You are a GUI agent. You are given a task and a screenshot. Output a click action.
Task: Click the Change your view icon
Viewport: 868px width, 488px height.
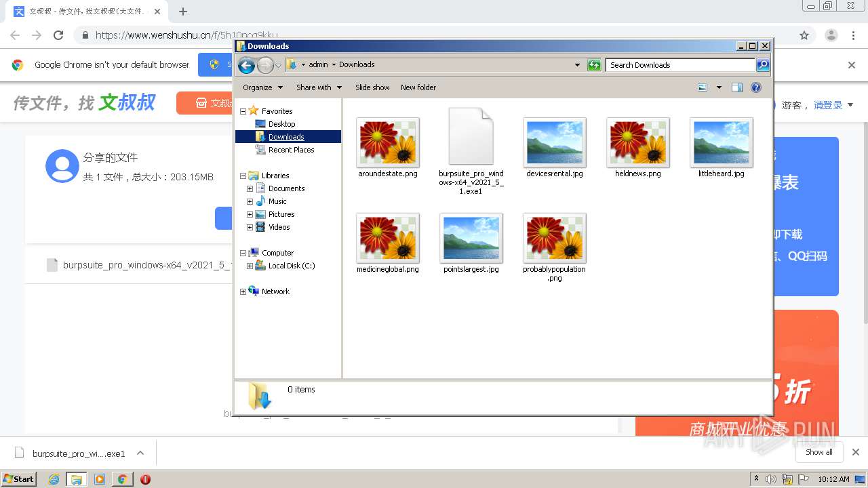(x=703, y=87)
